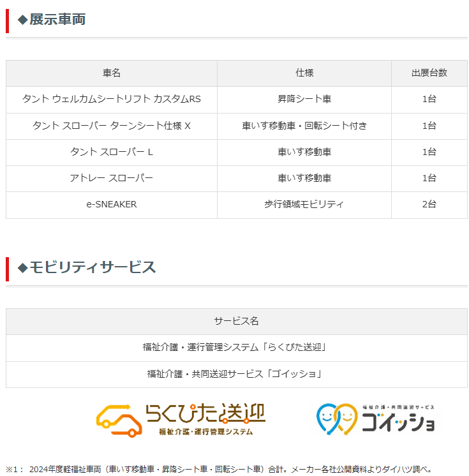Select the 出展台数 column header
469x476 pixels.
pyautogui.click(x=429, y=73)
